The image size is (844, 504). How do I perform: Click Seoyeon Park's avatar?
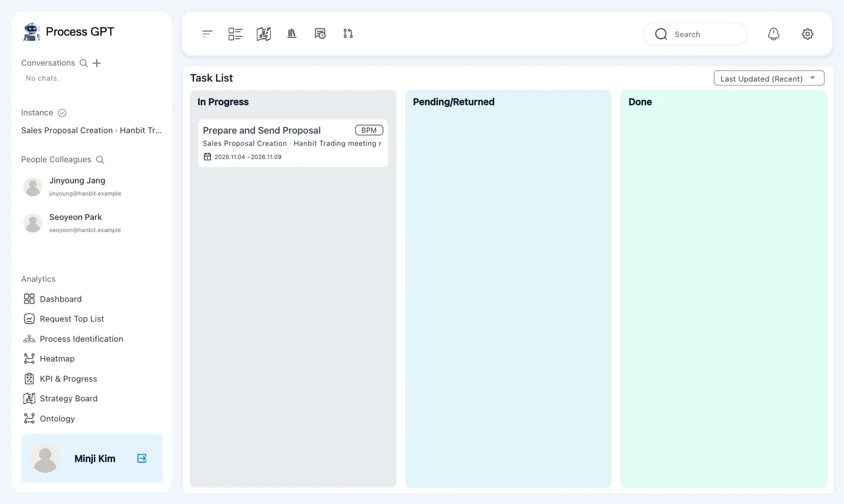click(x=33, y=223)
